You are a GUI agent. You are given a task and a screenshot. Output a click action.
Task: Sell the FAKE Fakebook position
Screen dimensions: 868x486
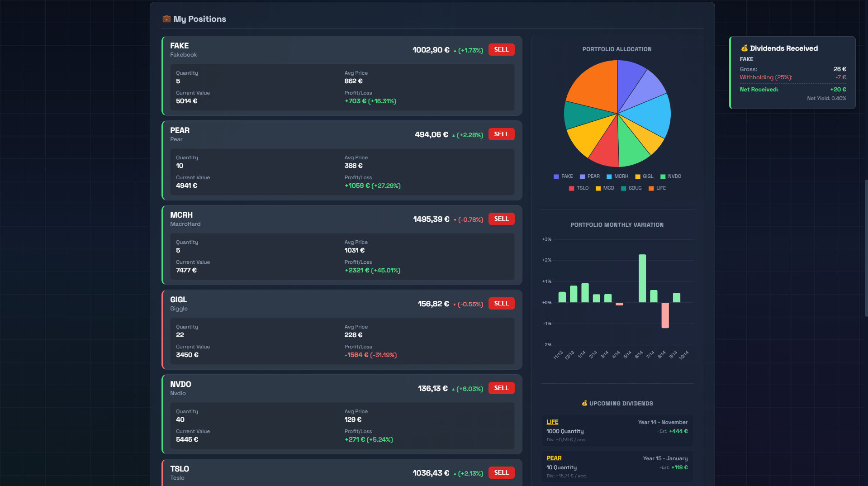pyautogui.click(x=501, y=49)
